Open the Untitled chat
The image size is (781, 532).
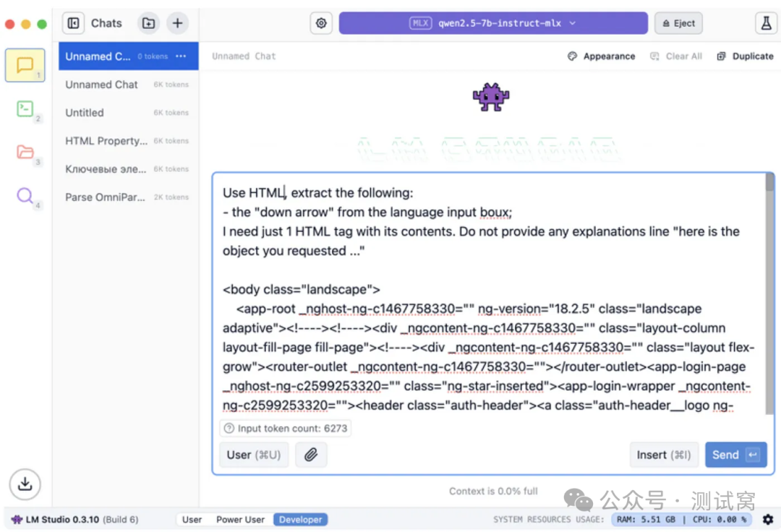coord(129,113)
